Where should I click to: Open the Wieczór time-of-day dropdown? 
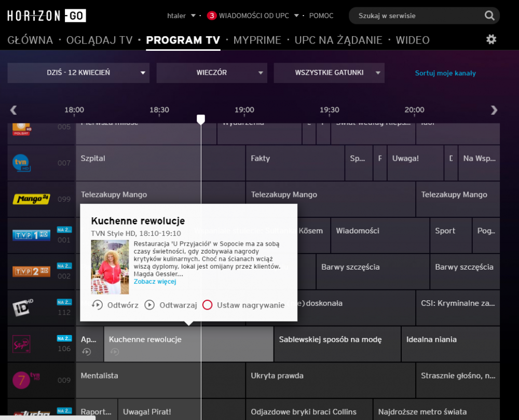click(x=212, y=73)
